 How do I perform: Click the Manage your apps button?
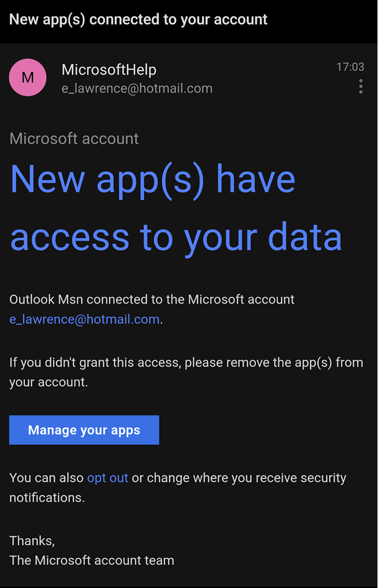click(x=84, y=430)
